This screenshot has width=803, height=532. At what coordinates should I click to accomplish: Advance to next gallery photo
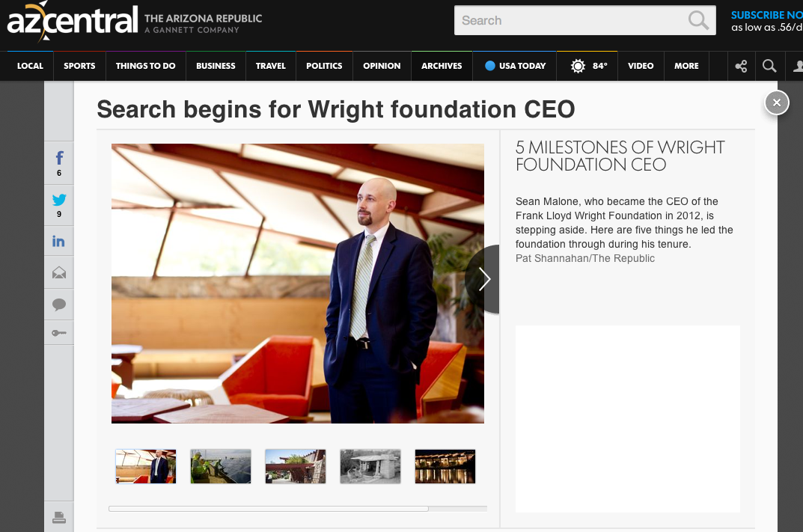coord(483,279)
